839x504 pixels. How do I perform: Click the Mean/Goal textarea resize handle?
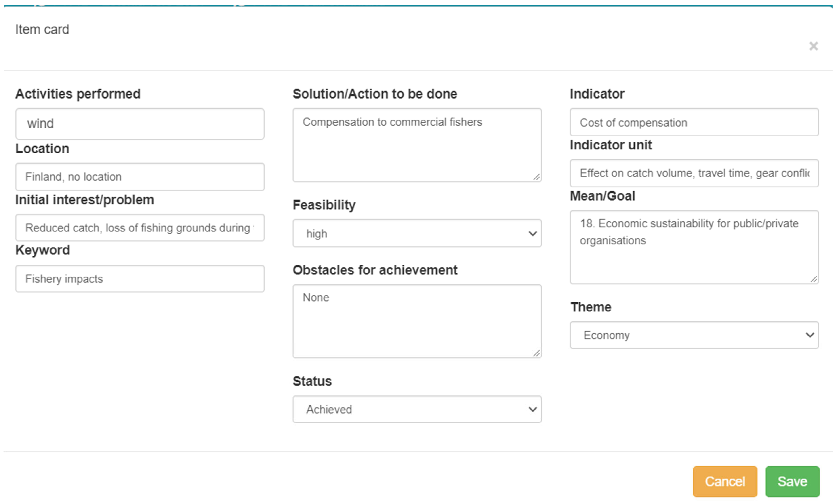pyautogui.click(x=814, y=279)
